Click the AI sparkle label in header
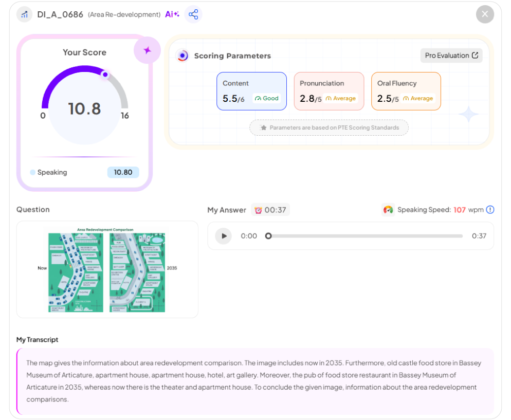The height and width of the screenshot is (420, 511). click(172, 14)
